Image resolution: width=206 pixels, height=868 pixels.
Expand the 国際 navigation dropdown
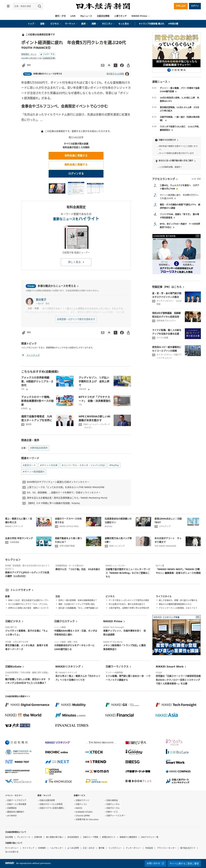(95, 24)
